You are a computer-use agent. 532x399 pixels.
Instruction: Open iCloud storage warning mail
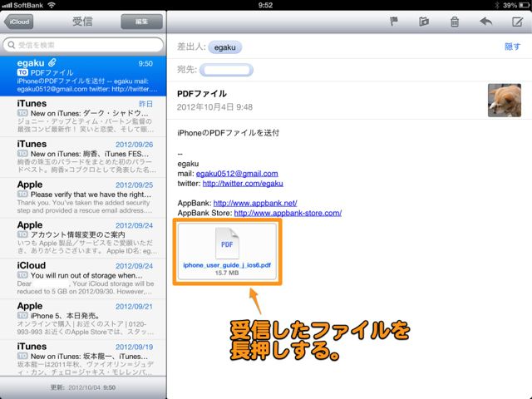coord(83,278)
